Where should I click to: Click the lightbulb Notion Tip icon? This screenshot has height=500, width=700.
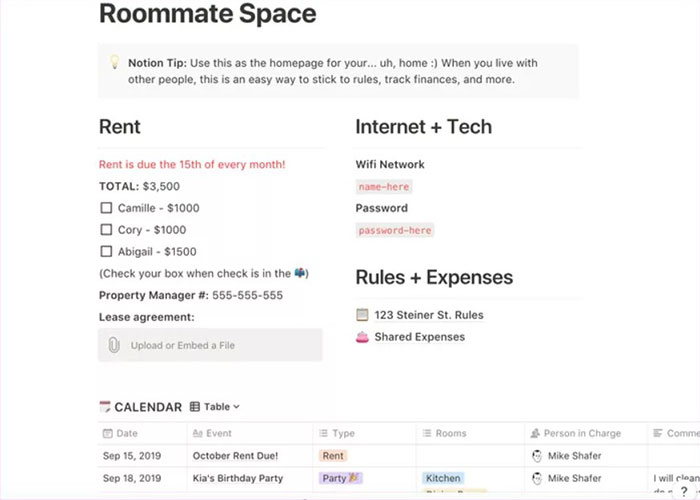tap(115, 63)
